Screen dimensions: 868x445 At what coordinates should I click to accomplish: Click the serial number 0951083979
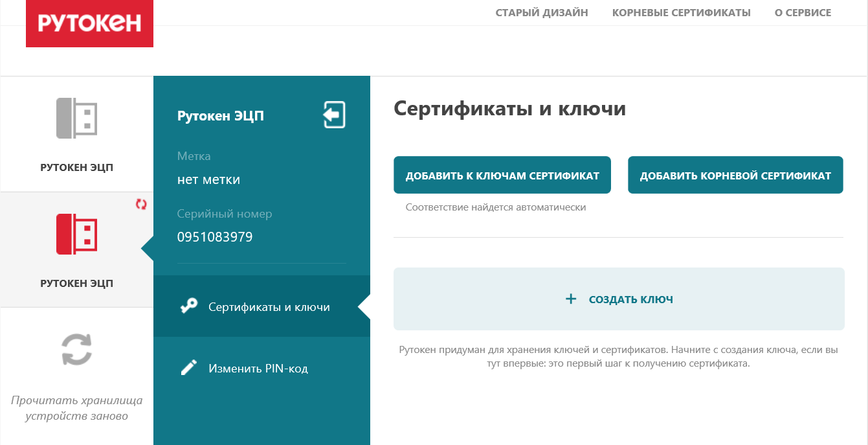(215, 237)
